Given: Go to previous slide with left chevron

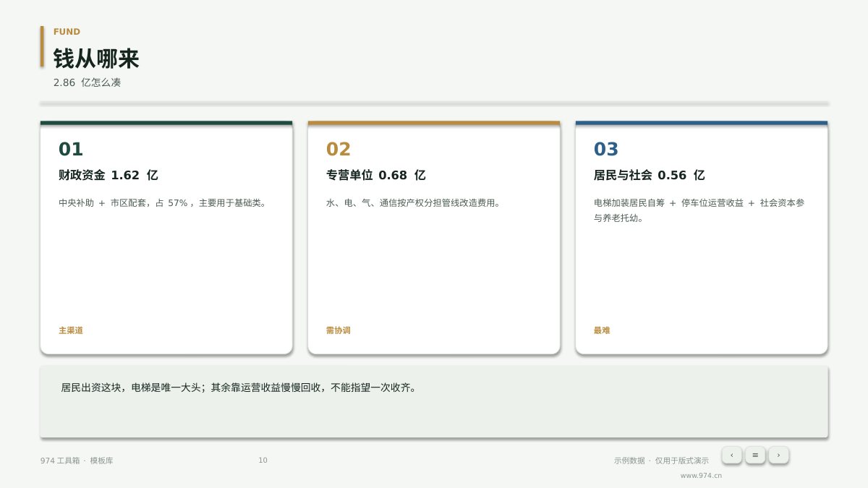Looking at the screenshot, I should click(x=731, y=455).
